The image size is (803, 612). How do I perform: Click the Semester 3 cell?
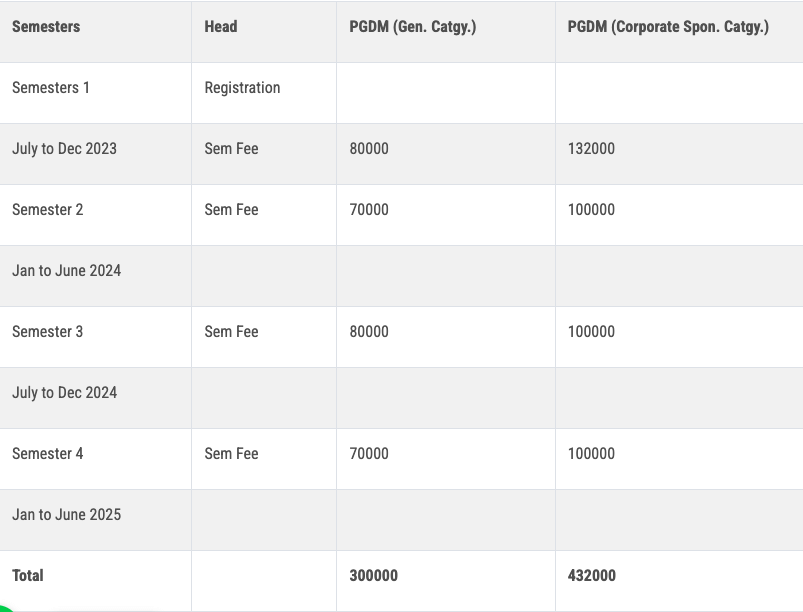48,332
